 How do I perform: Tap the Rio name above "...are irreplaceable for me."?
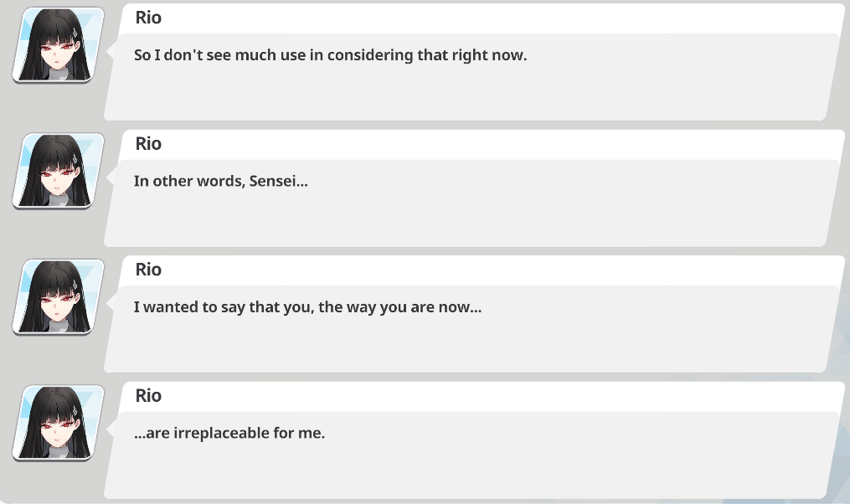point(148,396)
